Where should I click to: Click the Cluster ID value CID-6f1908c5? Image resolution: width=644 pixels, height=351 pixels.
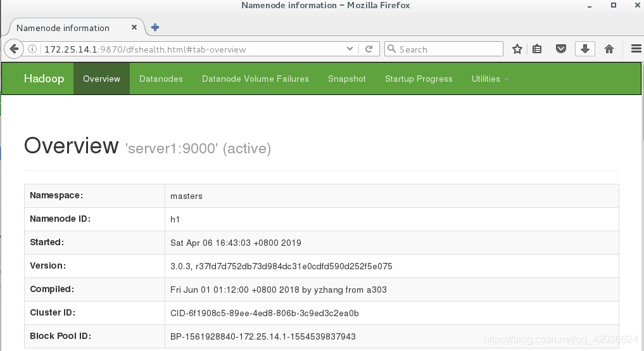pos(265,313)
